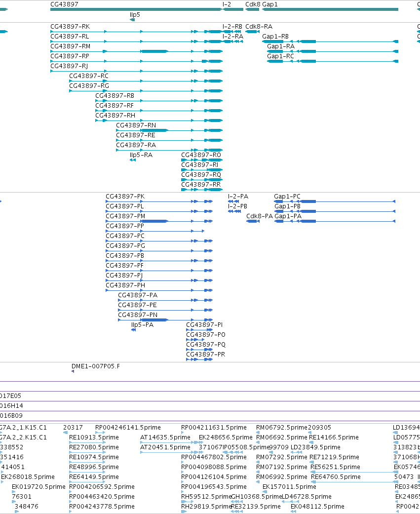Select transcript label CG43897-RG
This screenshot has height=514, width=420.
coord(89,85)
